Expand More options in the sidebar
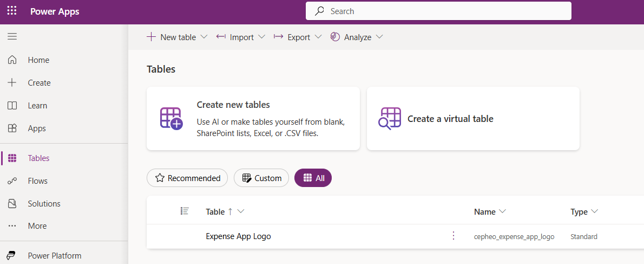Viewport: 644px width, 264px height. [x=37, y=226]
